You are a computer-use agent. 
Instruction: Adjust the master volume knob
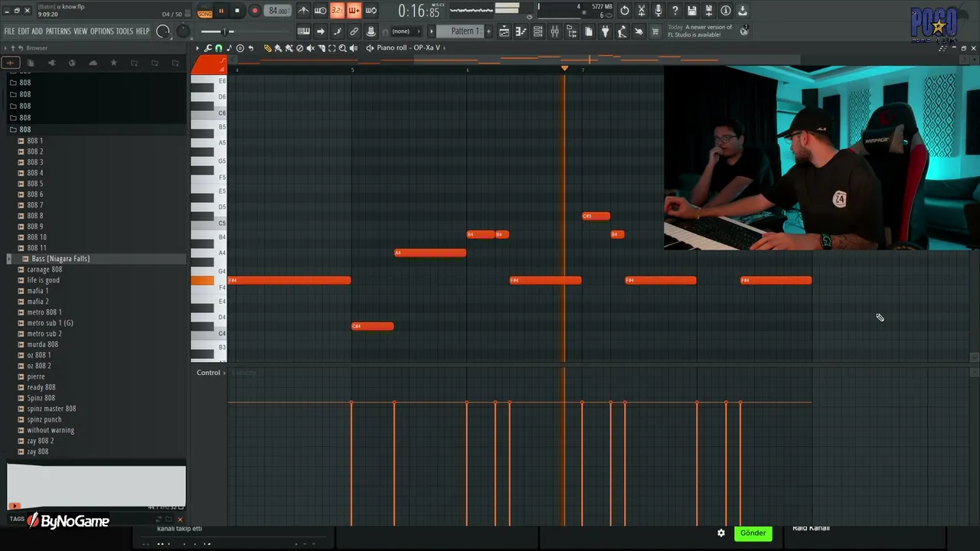163,31
